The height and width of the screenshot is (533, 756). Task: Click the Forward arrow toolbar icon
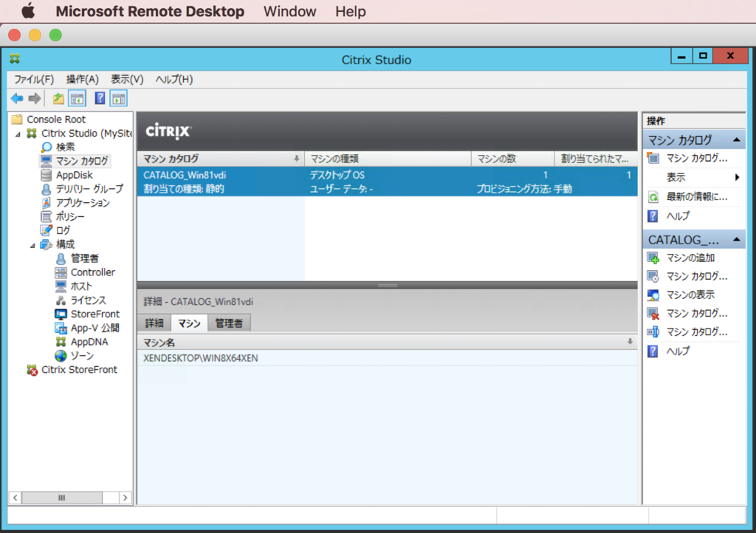(x=35, y=99)
